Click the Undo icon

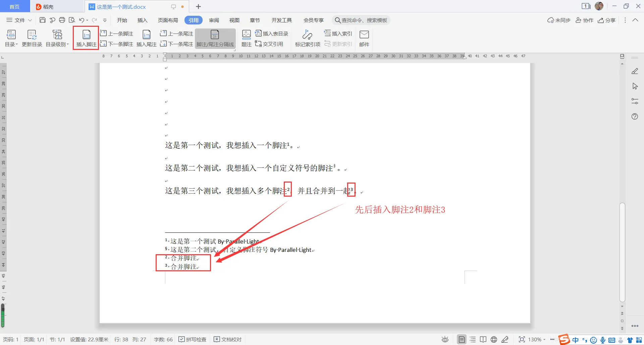coord(82,20)
